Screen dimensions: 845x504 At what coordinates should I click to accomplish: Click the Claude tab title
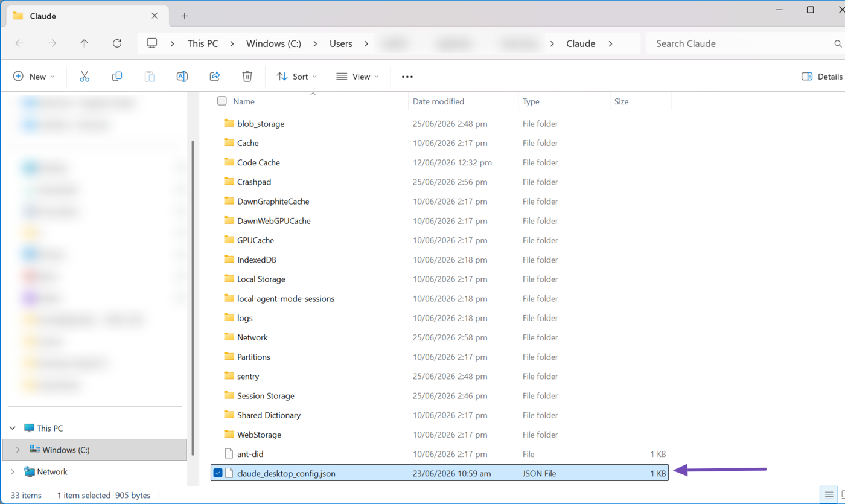[x=43, y=16]
